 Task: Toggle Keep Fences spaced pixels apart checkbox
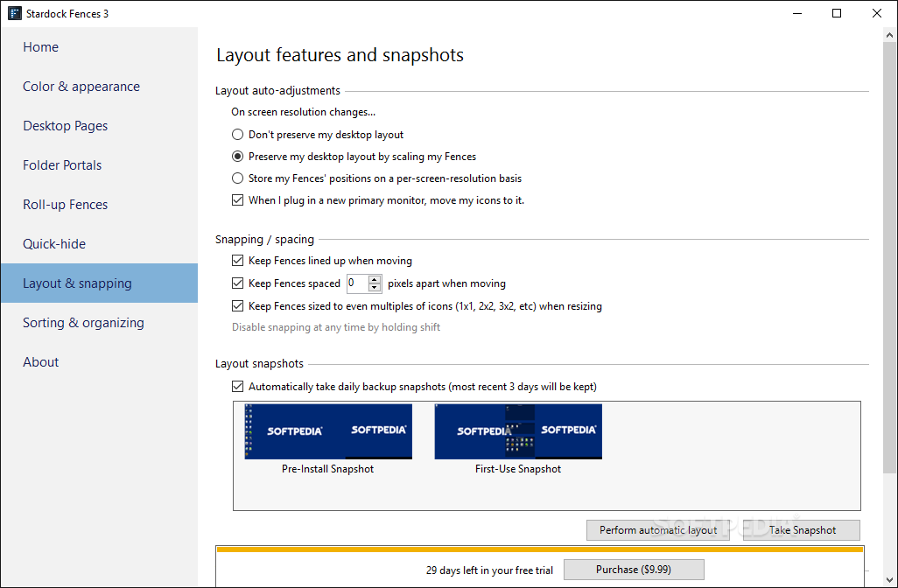click(237, 283)
